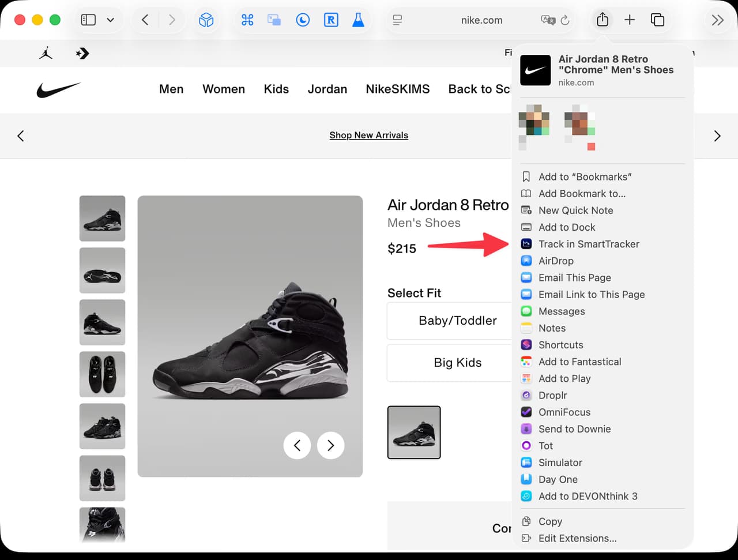
Task: Show next promo banner message
Action: click(717, 136)
